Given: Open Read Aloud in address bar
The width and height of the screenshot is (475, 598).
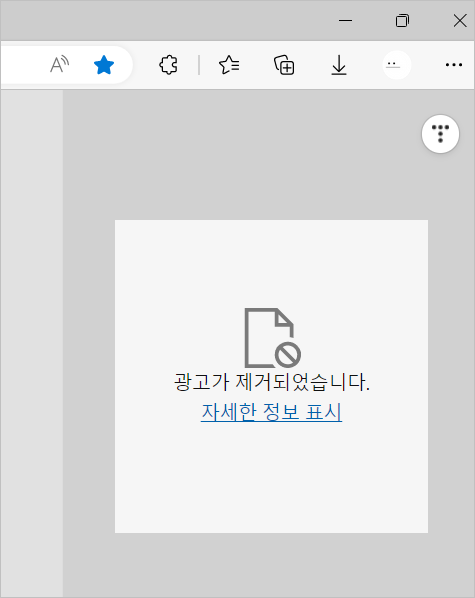Looking at the screenshot, I should 60,65.
